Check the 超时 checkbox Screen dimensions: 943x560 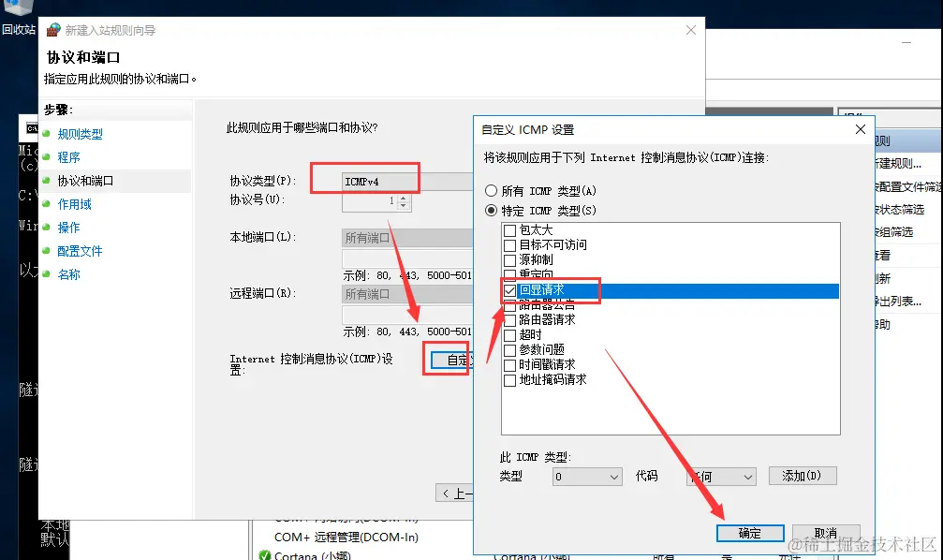(x=509, y=335)
